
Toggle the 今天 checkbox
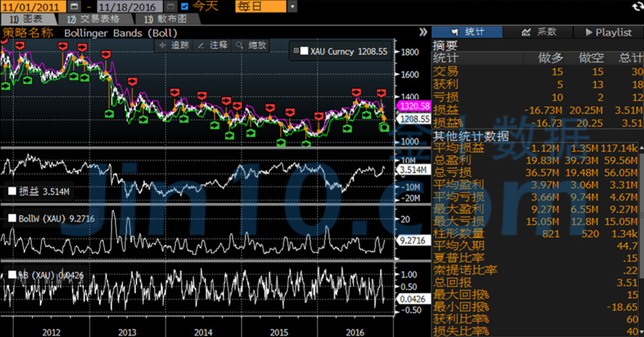(185, 6)
